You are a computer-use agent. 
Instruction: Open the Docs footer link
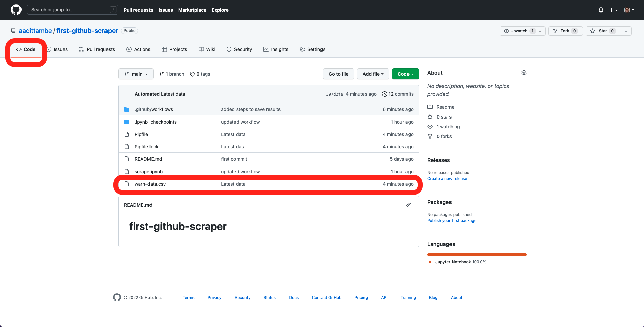point(294,298)
